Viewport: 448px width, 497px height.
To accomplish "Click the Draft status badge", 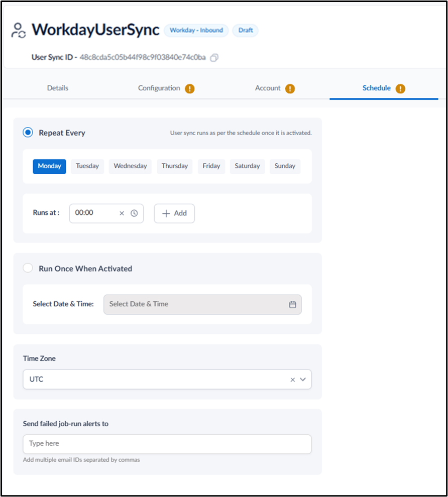I will click(x=246, y=31).
